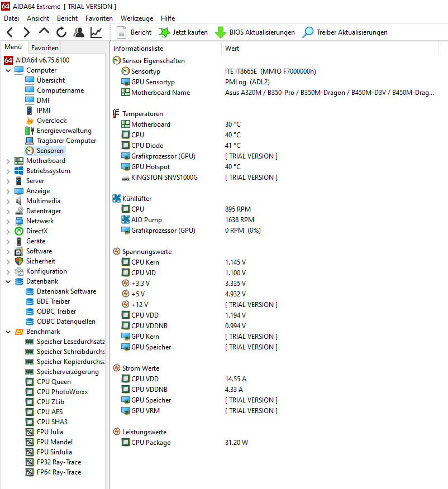Expand the Server tree node
Viewport: 448px width, 489px height.
(8, 181)
